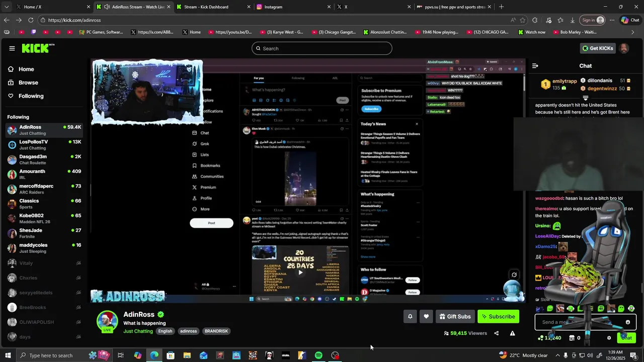Open emoji picker in chat box

(x=627, y=322)
